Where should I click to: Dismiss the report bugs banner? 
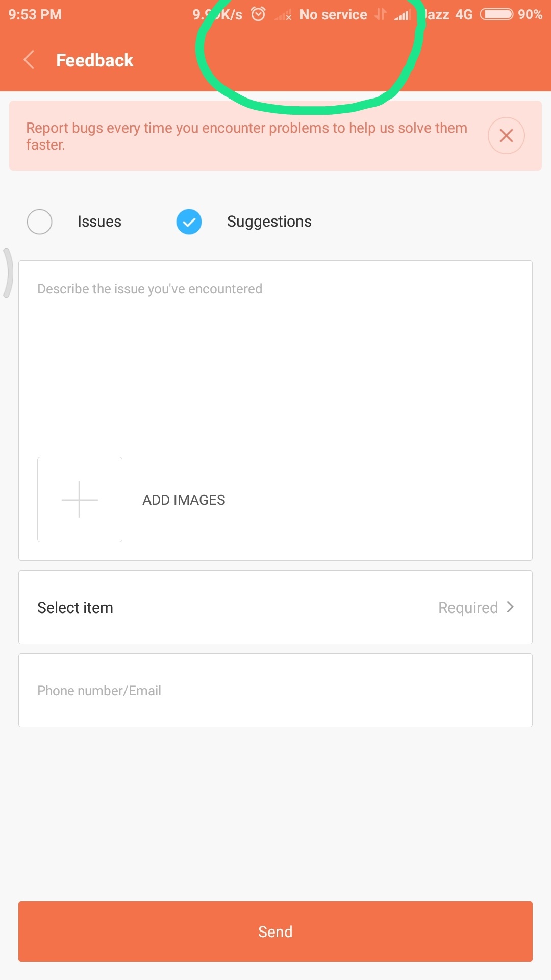[506, 135]
